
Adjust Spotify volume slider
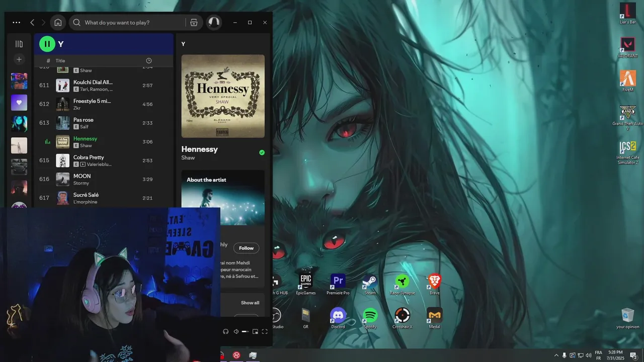pyautogui.click(x=245, y=331)
